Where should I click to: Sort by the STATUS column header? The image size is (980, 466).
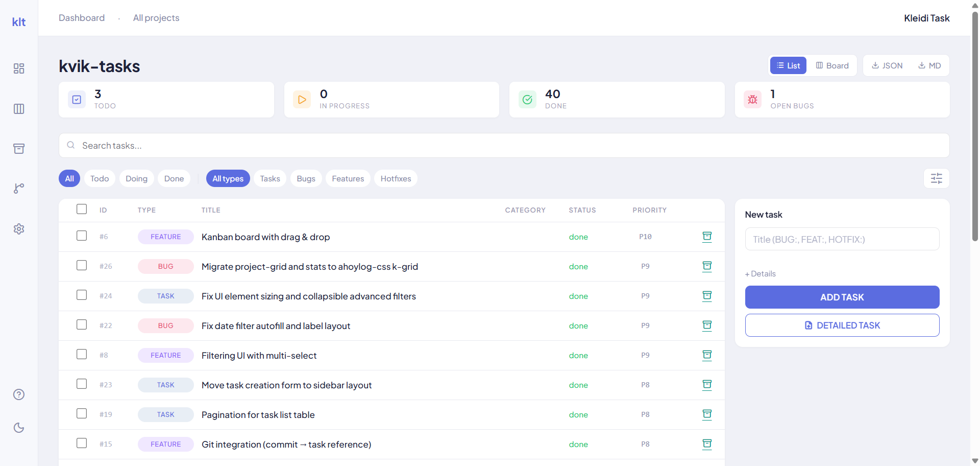pyautogui.click(x=582, y=210)
